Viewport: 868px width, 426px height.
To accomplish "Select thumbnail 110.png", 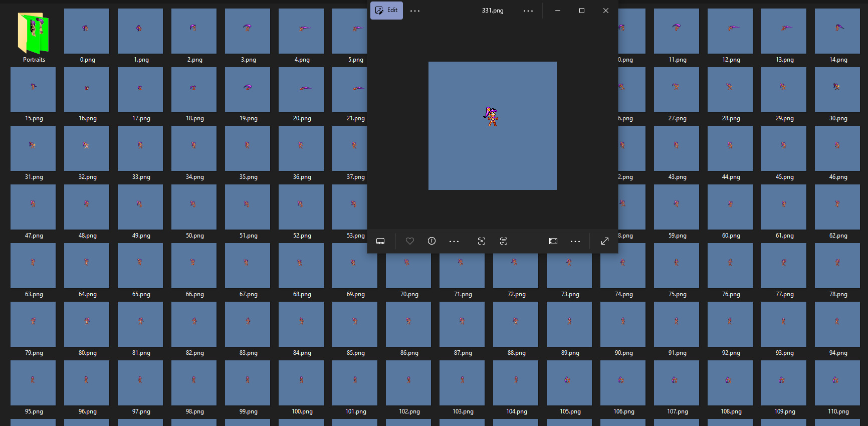I will pyautogui.click(x=837, y=383).
